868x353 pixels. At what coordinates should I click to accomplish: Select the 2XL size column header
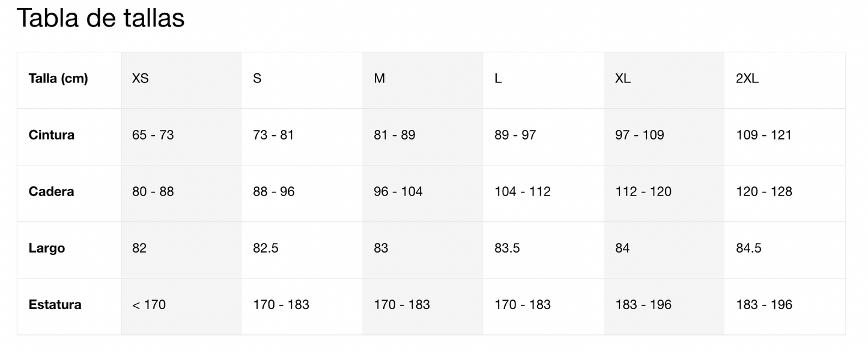point(747,79)
